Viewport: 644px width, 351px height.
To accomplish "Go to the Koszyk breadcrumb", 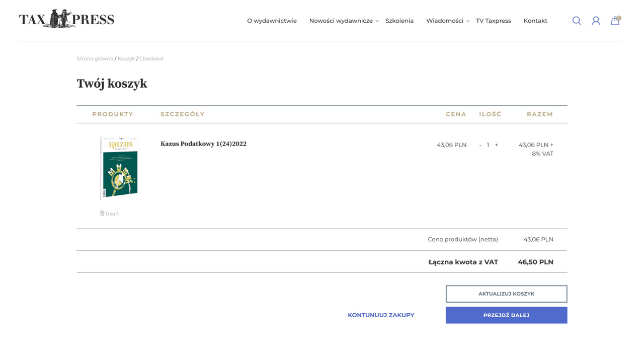I will [x=126, y=58].
